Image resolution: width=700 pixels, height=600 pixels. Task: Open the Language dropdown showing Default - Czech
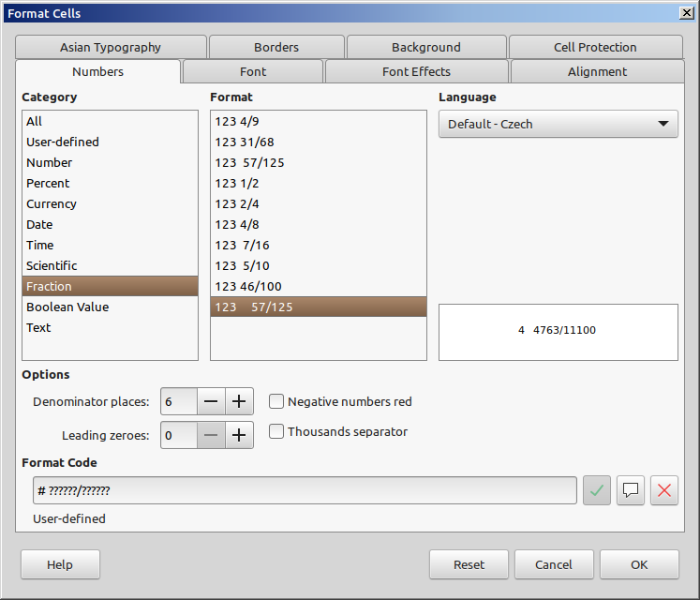559,124
